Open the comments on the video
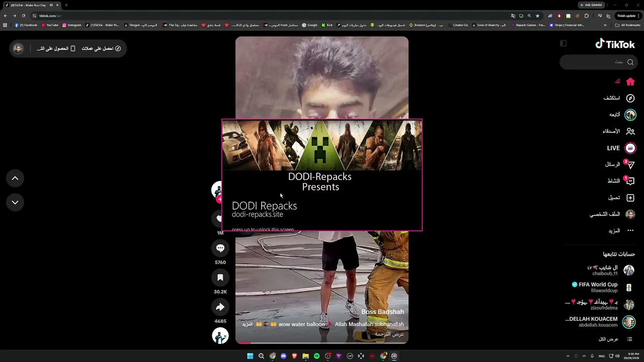The height and width of the screenshot is (362, 644). (220, 248)
